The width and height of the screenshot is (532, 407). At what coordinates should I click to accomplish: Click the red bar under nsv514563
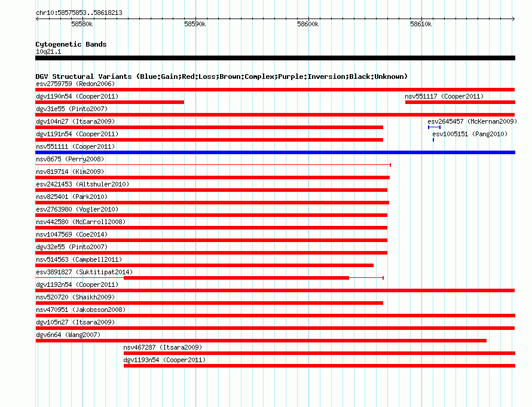coord(204,265)
